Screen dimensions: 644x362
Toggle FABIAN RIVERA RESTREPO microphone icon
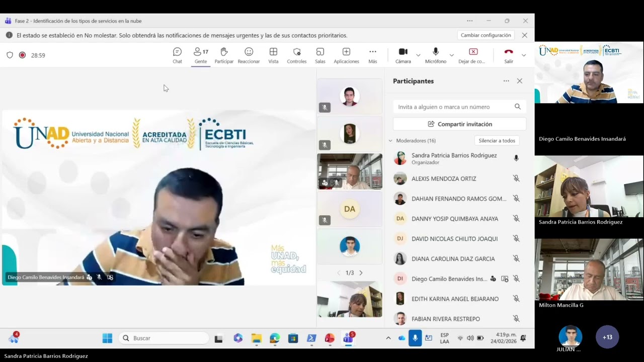coord(516,319)
